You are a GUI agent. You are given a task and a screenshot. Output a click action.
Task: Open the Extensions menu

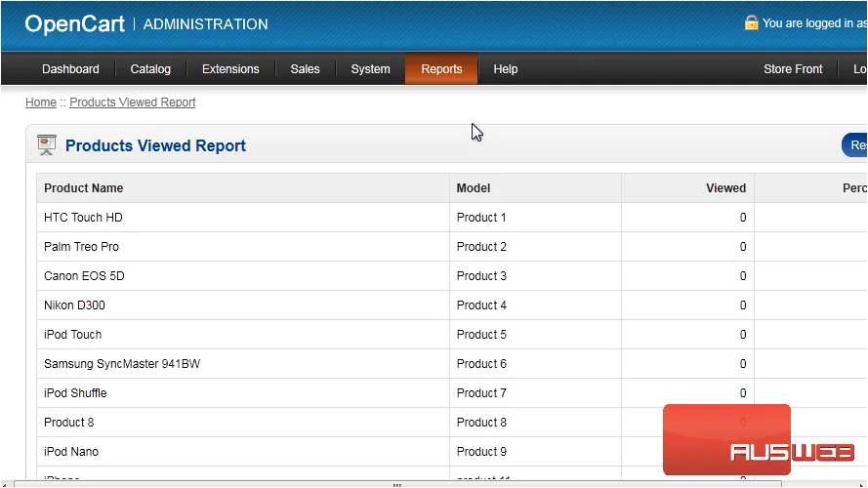point(230,69)
